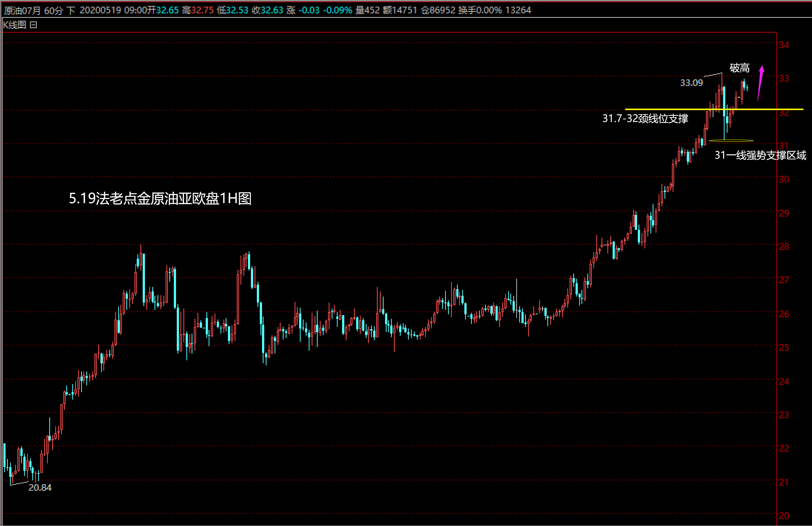Viewport: 812px width, 526px height.
Task: Click the 33.09 high price label
Action: (x=691, y=83)
